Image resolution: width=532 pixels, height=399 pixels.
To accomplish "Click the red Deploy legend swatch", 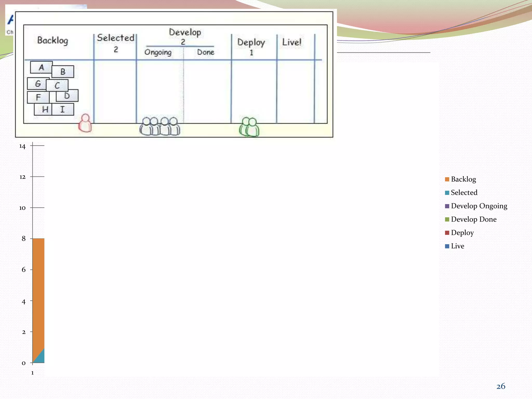I will pos(447,233).
